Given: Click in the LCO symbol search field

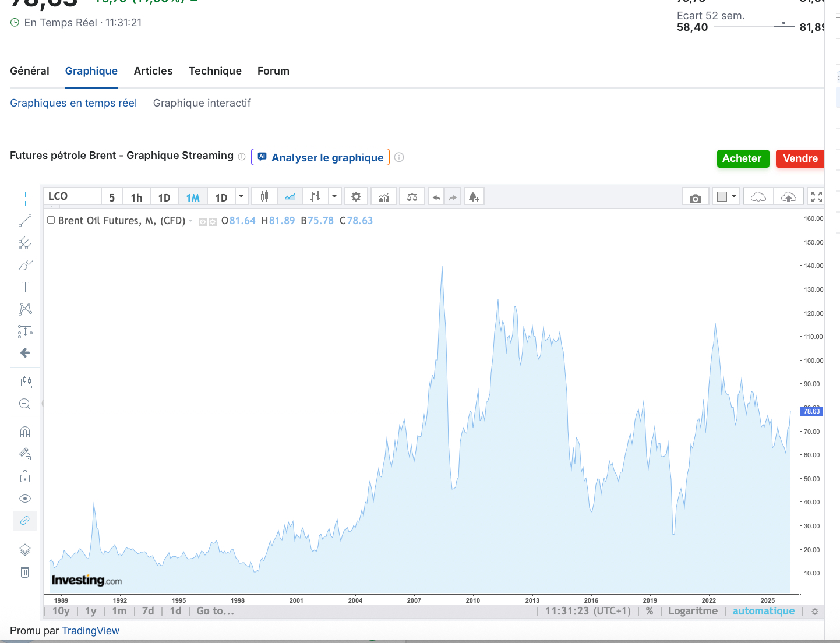Looking at the screenshot, I should (73, 197).
